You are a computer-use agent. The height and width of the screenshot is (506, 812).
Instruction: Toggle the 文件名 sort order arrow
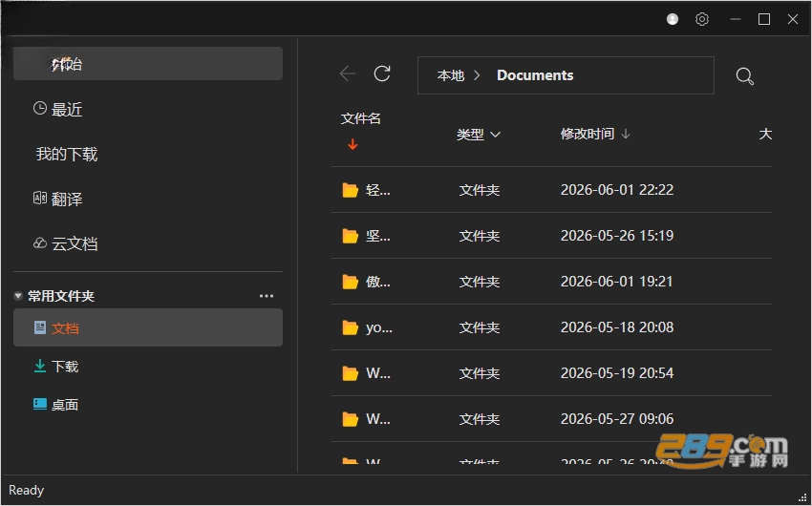pos(353,144)
